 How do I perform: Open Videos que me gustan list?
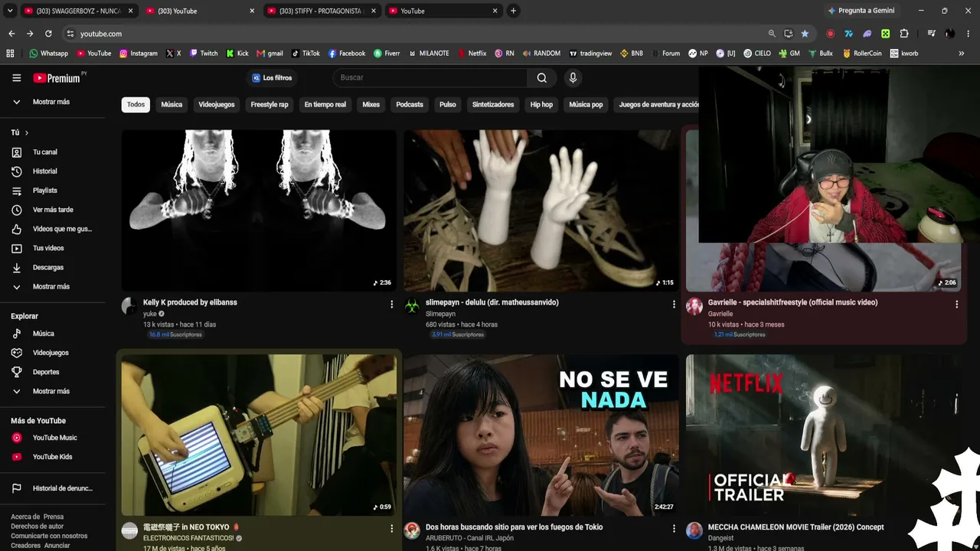[x=53, y=229]
